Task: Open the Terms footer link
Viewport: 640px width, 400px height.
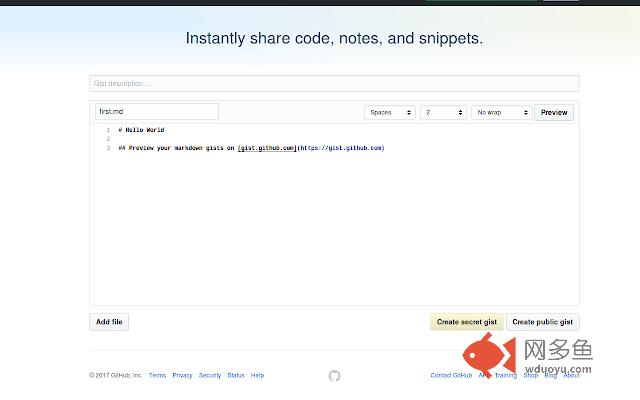Action: pyautogui.click(x=158, y=376)
